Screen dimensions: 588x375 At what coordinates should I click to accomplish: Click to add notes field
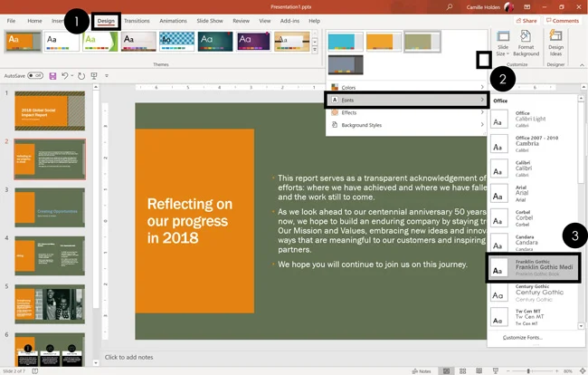[128, 357]
